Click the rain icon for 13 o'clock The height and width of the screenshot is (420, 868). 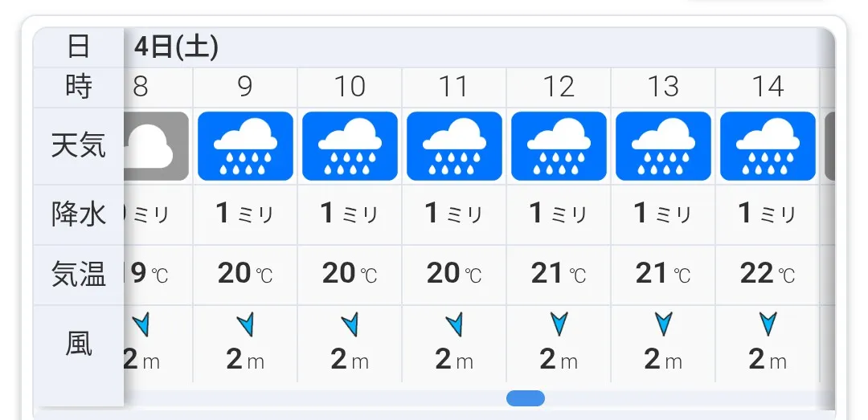click(x=663, y=146)
